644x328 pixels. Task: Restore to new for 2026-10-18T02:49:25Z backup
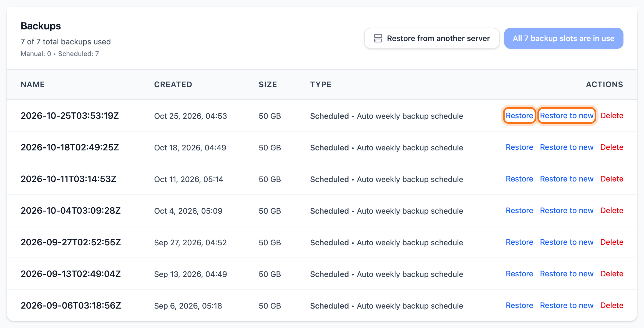(x=567, y=147)
